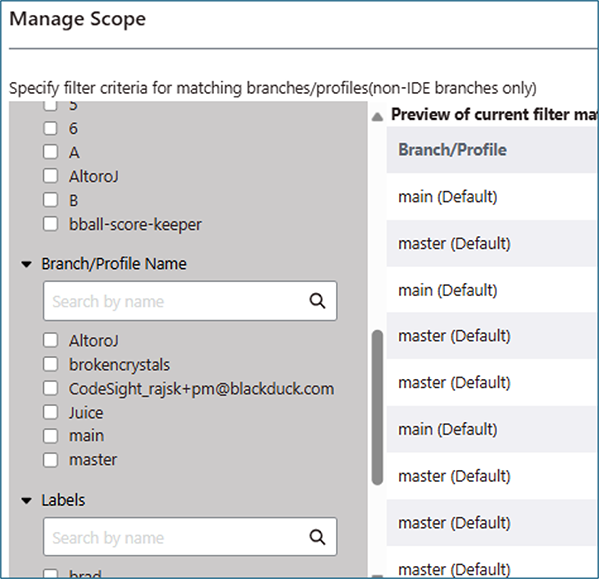600x579 pixels.
Task: Click the magnifier icon in Labels search
Action: pos(318,537)
